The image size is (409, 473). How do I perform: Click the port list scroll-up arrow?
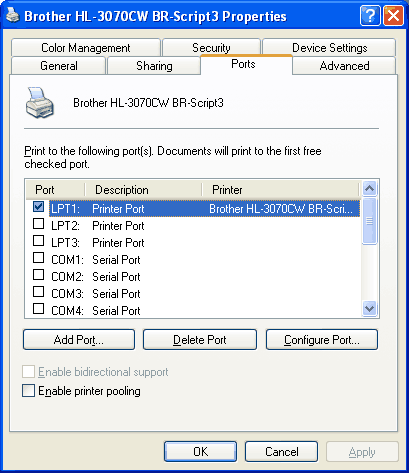pos(369,189)
